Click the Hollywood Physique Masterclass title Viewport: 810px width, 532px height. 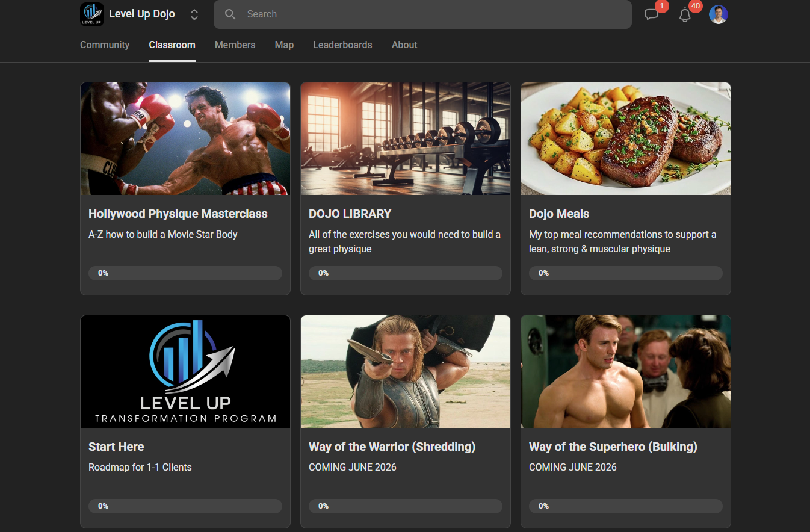pos(178,214)
